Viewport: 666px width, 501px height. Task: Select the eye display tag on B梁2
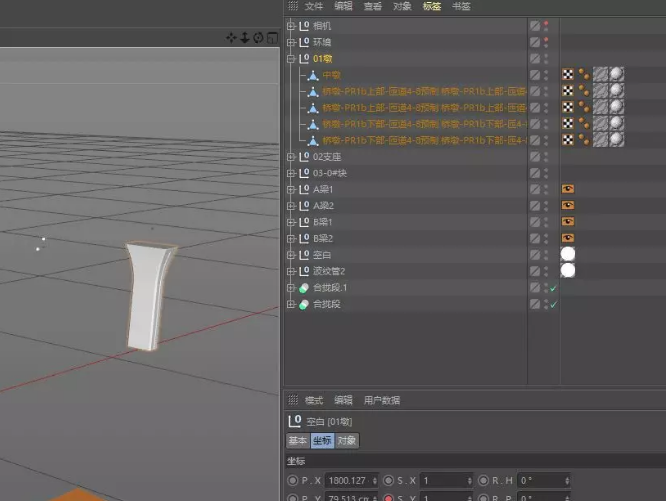pos(568,238)
